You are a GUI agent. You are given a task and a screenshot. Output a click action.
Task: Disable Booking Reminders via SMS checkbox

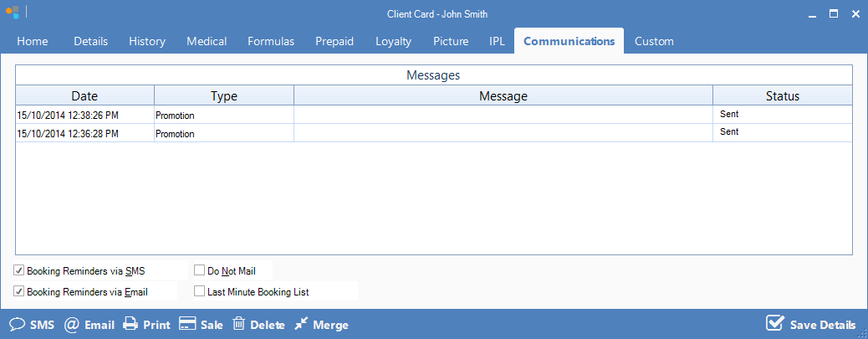coord(18,270)
